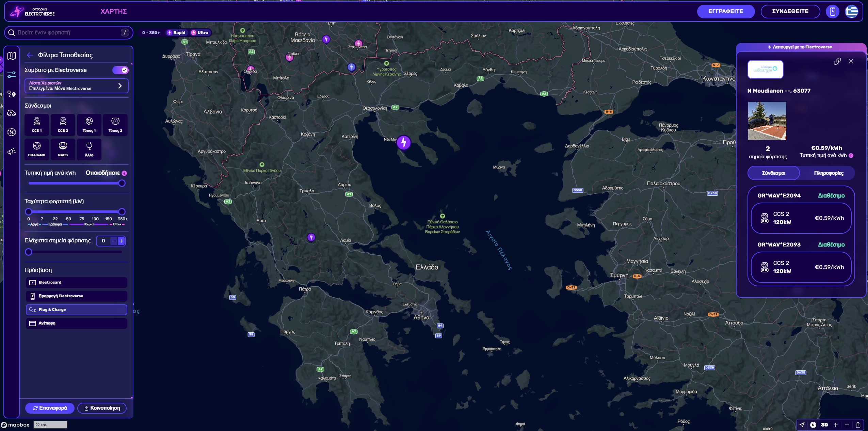
Task: Increase minimum charging points with plus
Action: pos(121,241)
